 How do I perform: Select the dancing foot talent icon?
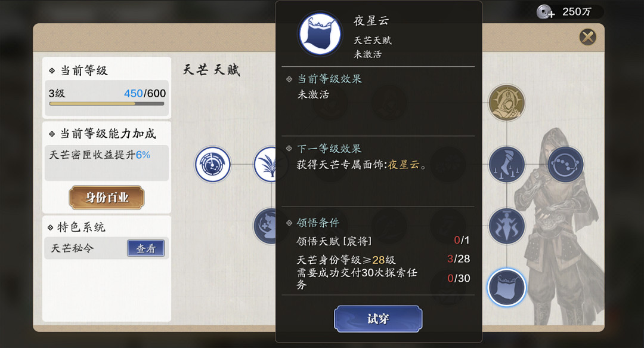506,165
